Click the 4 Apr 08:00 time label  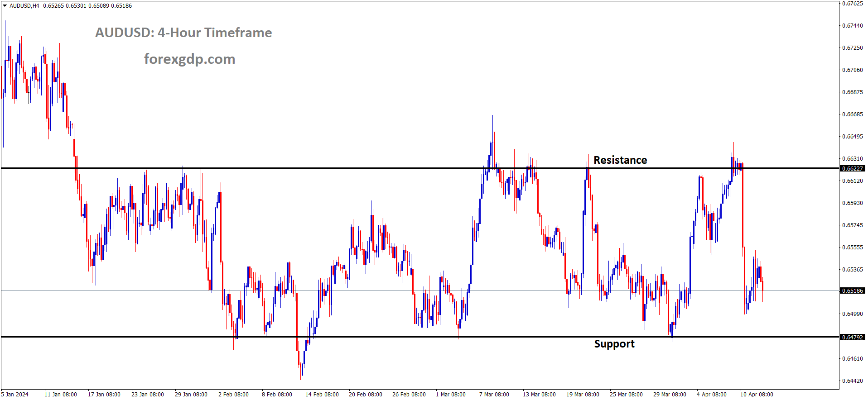point(712,394)
